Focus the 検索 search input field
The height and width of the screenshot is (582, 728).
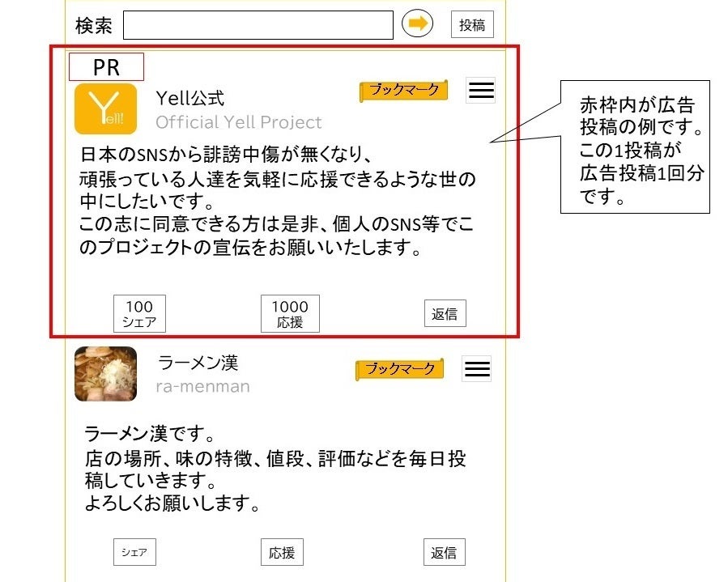pos(258,25)
